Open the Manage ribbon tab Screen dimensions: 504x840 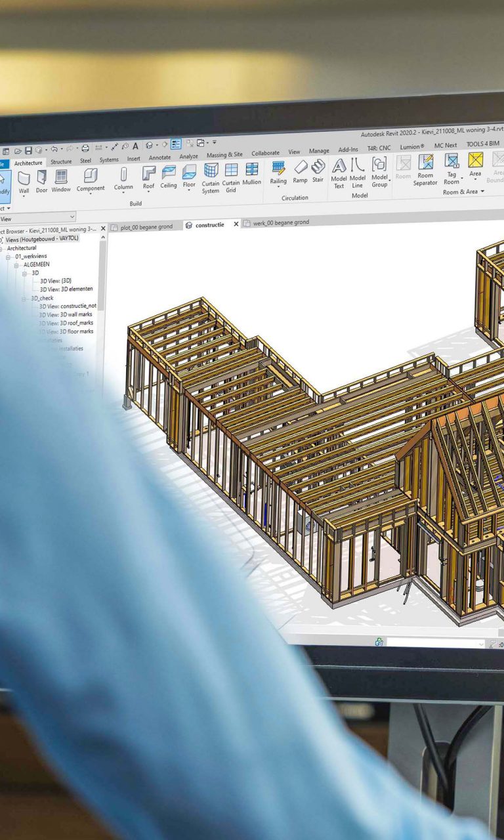point(319,151)
